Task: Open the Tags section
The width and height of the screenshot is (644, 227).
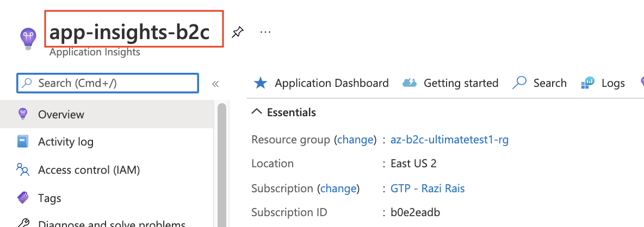Action: click(x=107, y=198)
